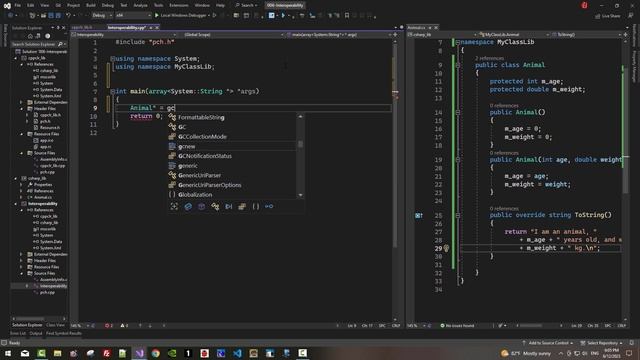
Task: Open VS Code from the taskbar
Action: pyautogui.click(x=237, y=353)
